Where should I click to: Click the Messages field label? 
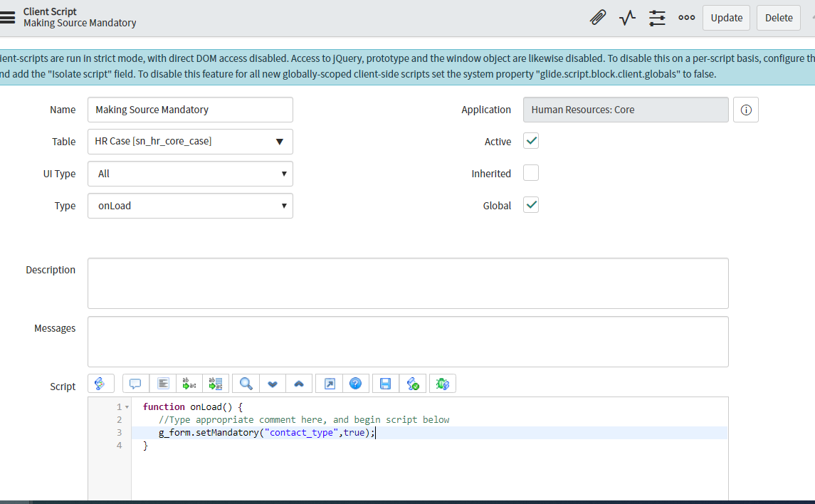pos(55,328)
